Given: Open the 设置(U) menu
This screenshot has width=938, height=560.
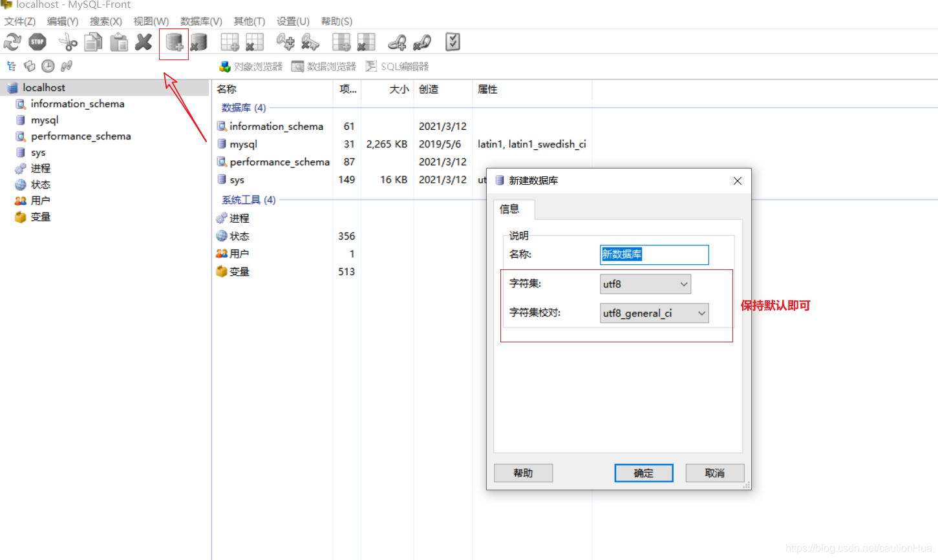Looking at the screenshot, I should coord(293,21).
